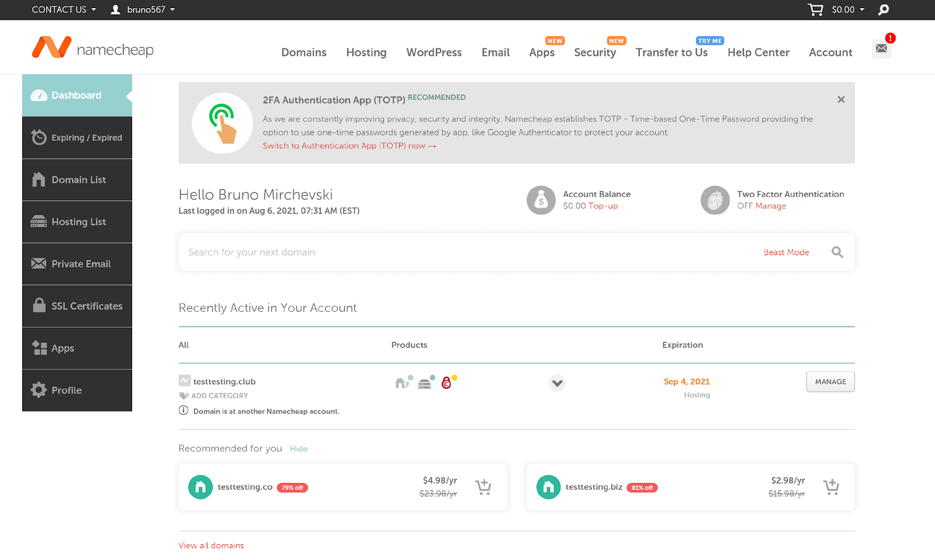Click the 79% off badge

[292, 488]
